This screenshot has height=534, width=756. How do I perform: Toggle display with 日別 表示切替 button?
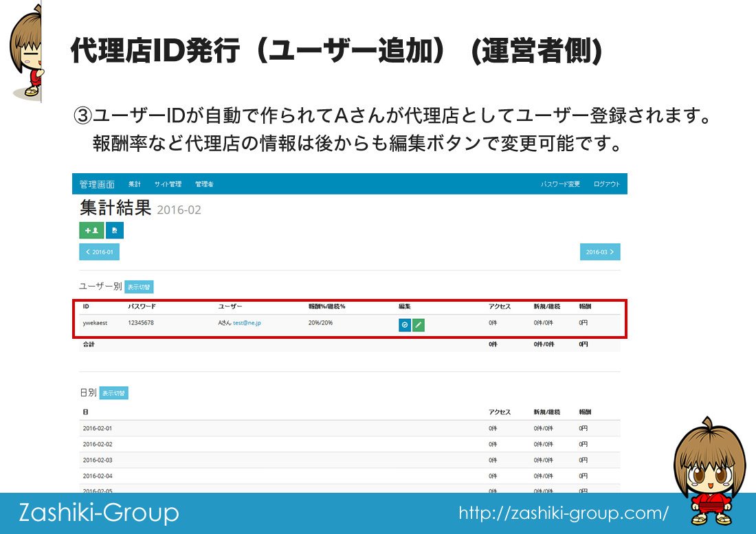pyautogui.click(x=113, y=393)
